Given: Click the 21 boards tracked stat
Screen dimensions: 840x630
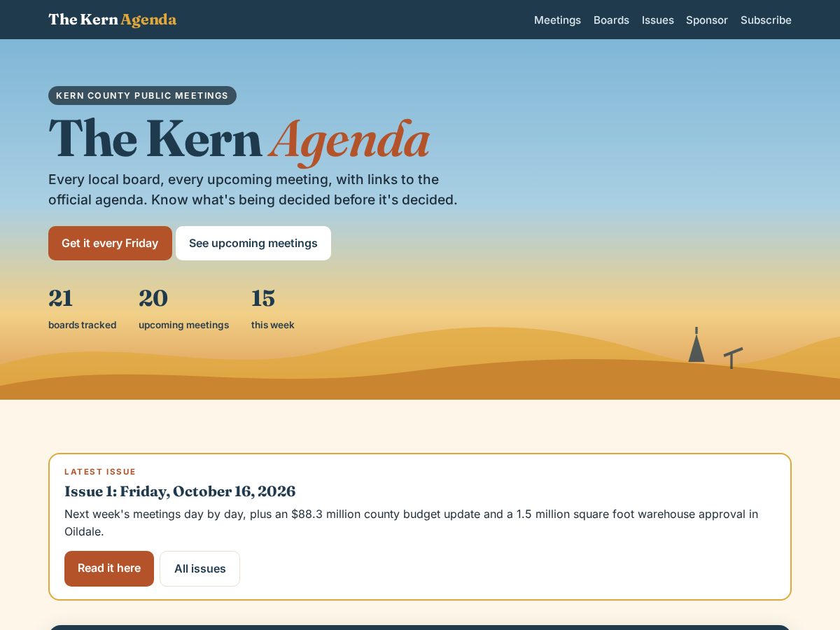Looking at the screenshot, I should click(83, 308).
